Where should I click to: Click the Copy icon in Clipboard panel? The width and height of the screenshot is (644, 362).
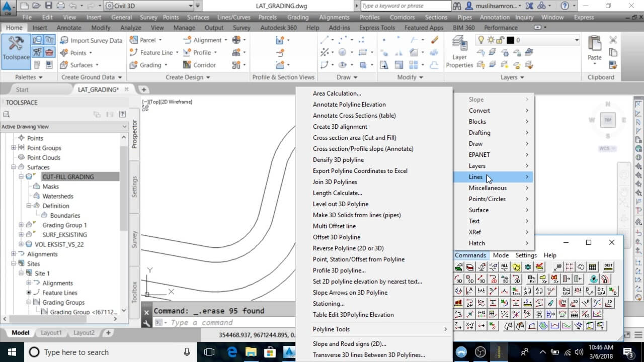pos(613,52)
